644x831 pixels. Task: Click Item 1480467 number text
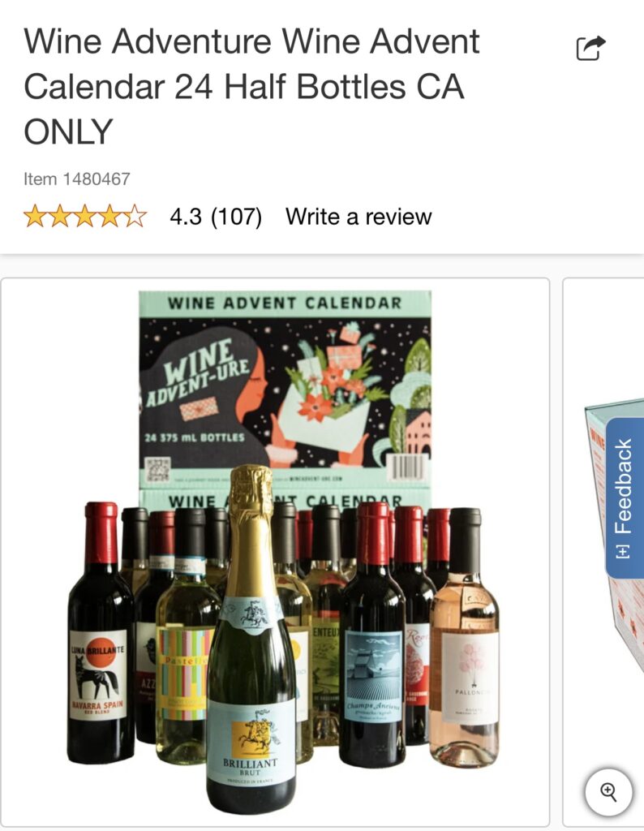pos(77,179)
